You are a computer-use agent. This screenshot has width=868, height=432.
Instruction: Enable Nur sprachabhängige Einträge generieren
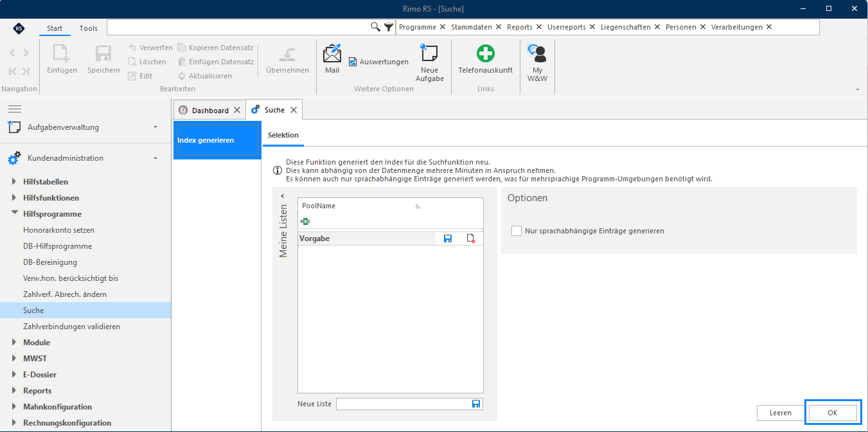(517, 231)
